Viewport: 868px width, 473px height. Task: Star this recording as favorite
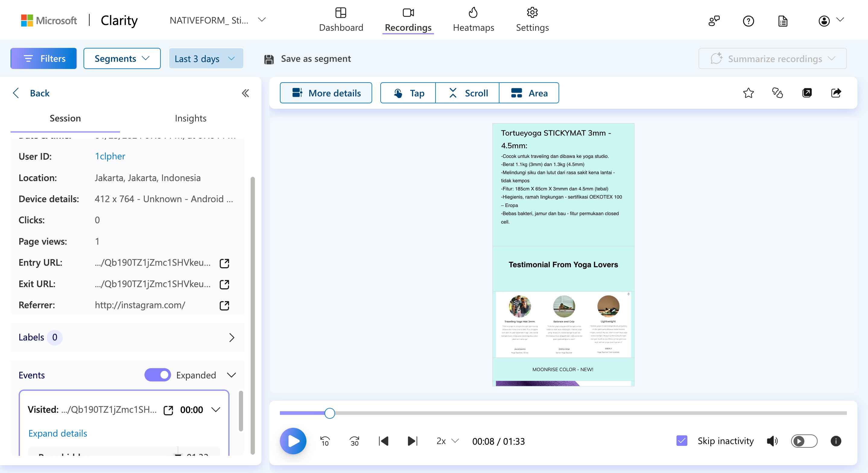(748, 93)
